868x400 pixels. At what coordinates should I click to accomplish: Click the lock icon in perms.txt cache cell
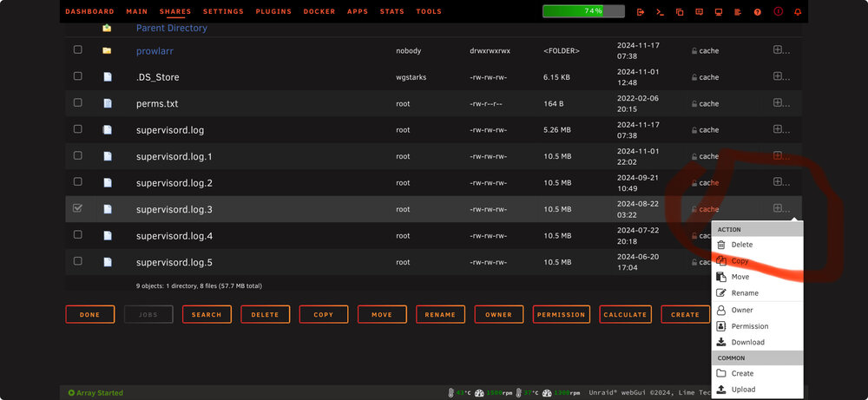click(x=694, y=103)
